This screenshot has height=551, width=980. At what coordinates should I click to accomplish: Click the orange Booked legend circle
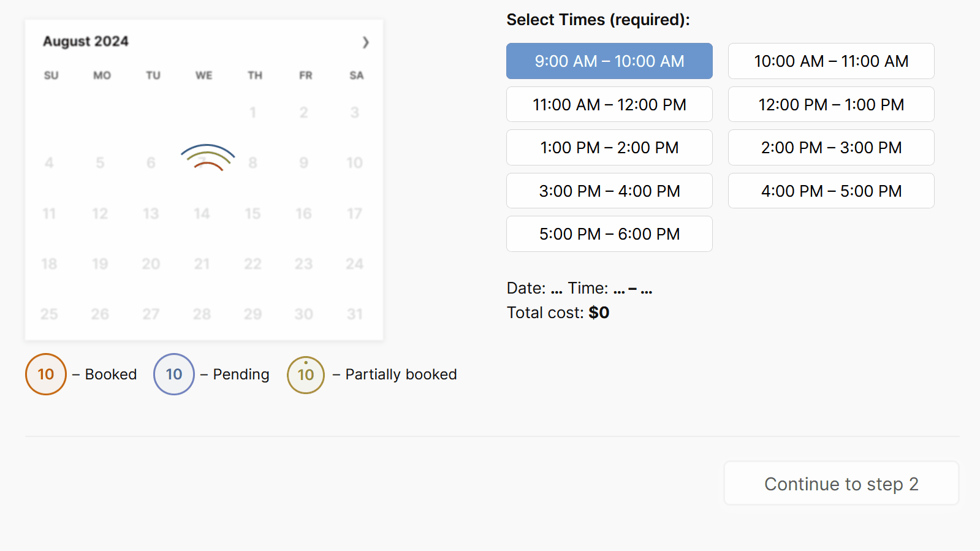[x=46, y=374]
